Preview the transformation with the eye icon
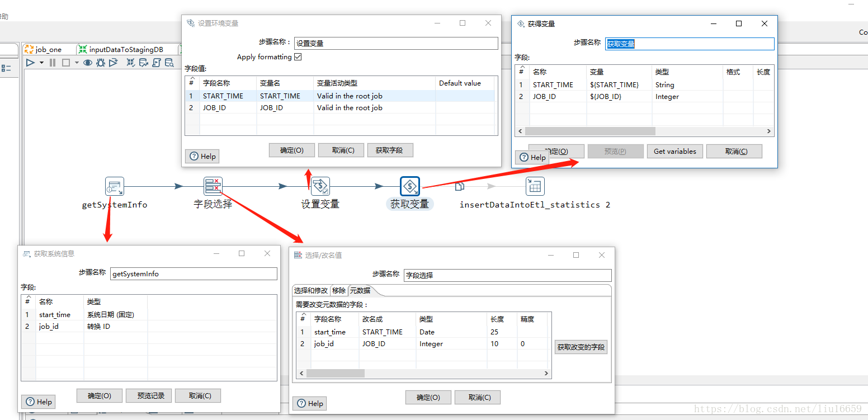The height and width of the screenshot is (420, 868). 88,63
